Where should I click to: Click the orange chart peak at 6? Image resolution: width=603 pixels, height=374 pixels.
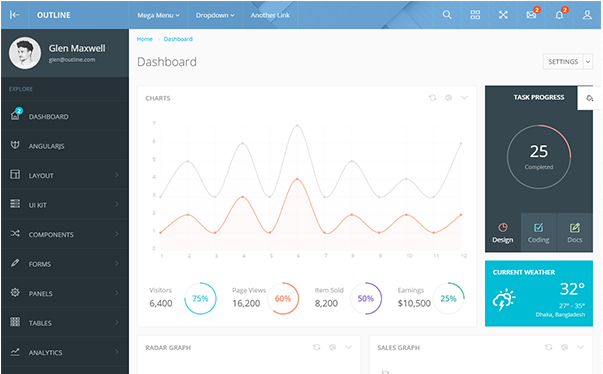coord(297,179)
